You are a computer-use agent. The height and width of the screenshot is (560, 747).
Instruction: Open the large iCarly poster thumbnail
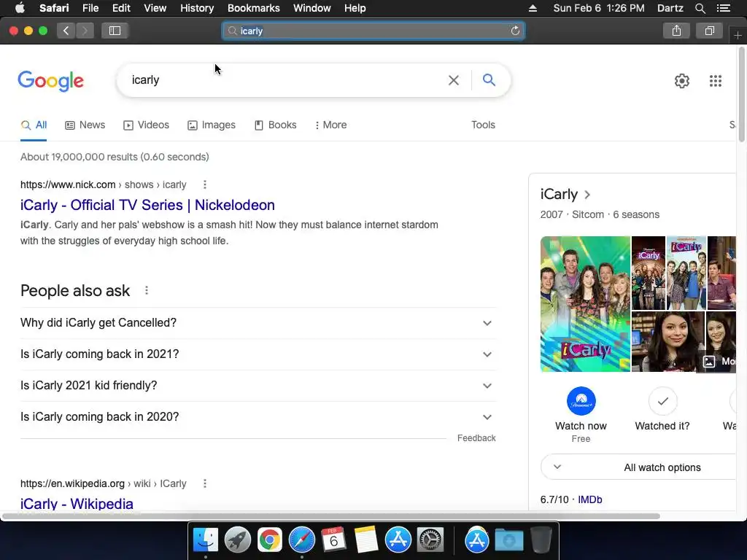pyautogui.click(x=585, y=304)
